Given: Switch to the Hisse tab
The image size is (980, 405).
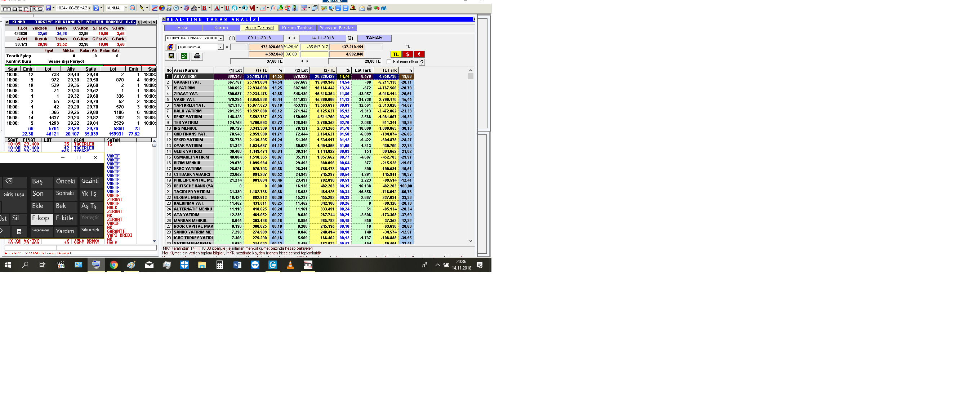Looking at the screenshot, I should [183, 28].
